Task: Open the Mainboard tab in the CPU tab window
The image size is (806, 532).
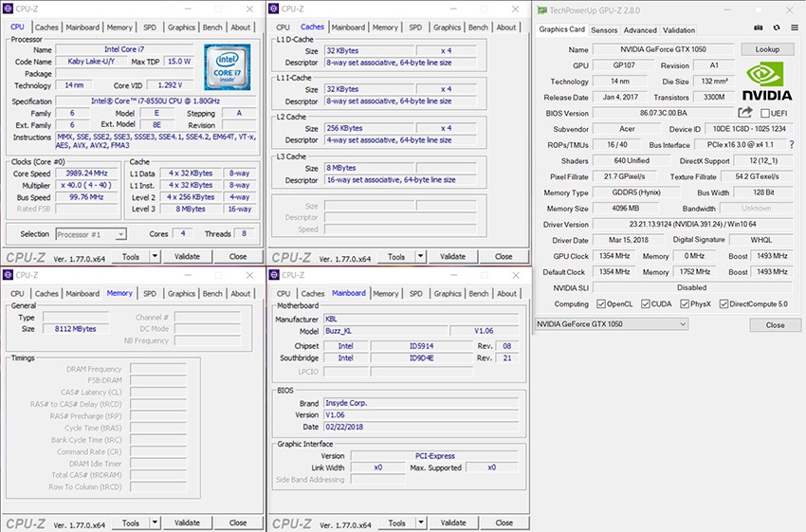Action: click(x=82, y=28)
